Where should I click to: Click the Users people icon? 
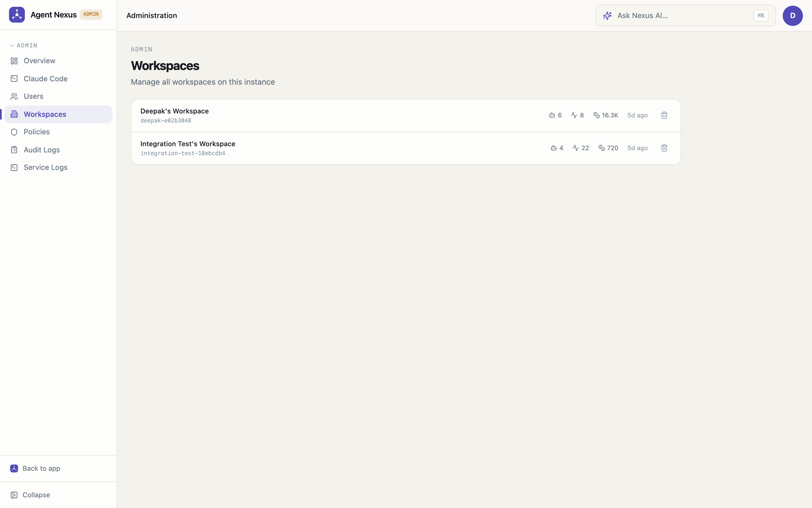point(14,97)
